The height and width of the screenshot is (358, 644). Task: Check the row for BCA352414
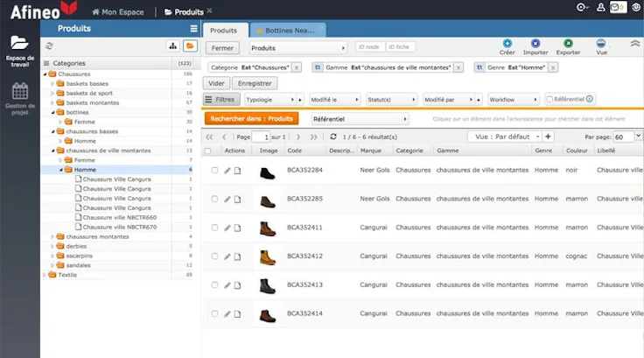coord(214,313)
